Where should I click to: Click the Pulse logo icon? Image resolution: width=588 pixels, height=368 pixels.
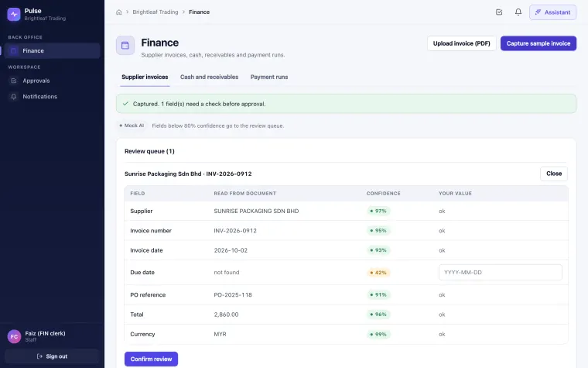click(14, 14)
